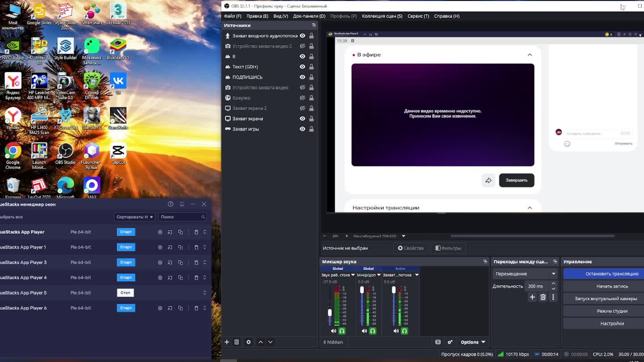
Task: Hide the Захват экрана source
Action: click(x=302, y=118)
